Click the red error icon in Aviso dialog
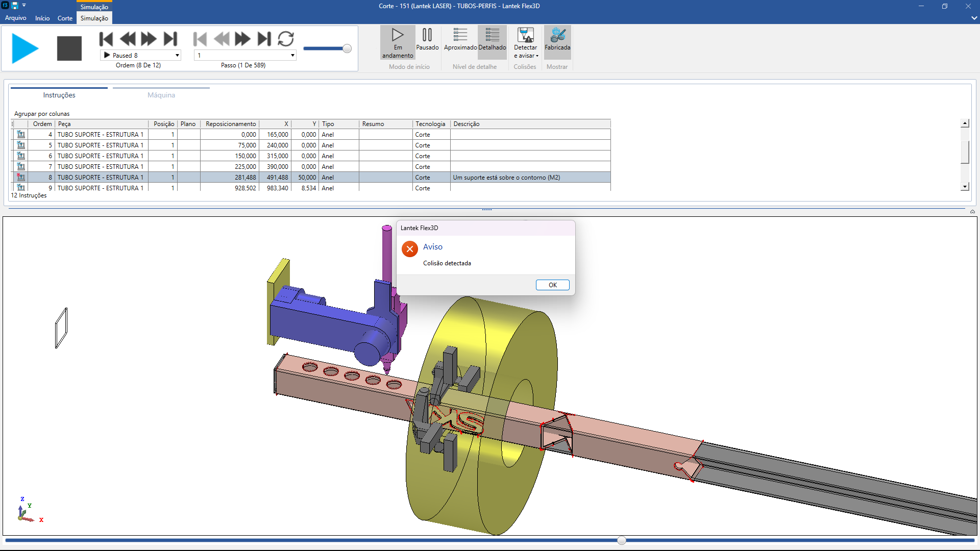 (x=410, y=249)
